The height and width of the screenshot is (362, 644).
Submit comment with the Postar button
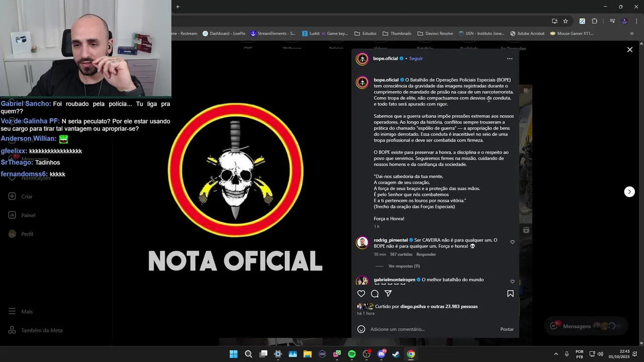click(x=507, y=329)
